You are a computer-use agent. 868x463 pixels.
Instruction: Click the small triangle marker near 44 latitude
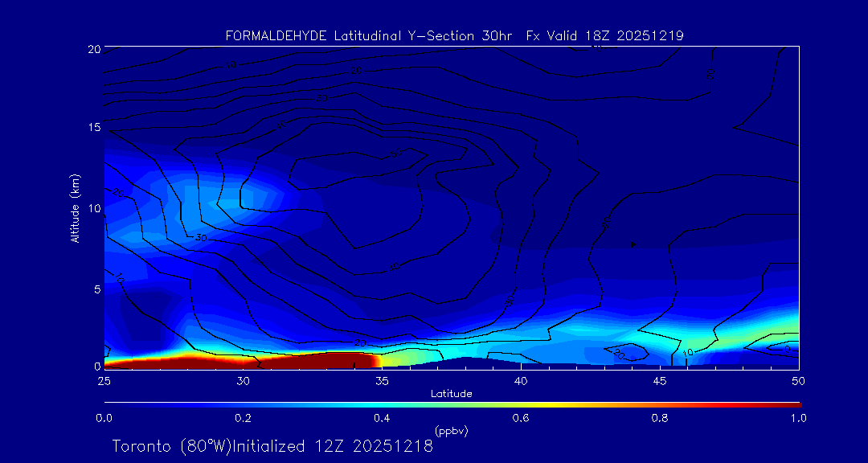tap(633, 244)
